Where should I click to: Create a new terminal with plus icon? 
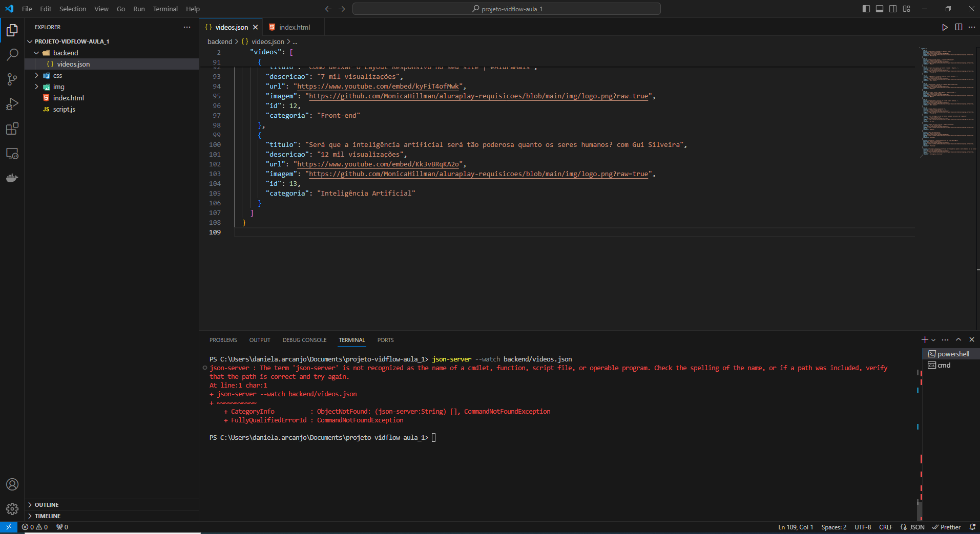[x=925, y=340]
